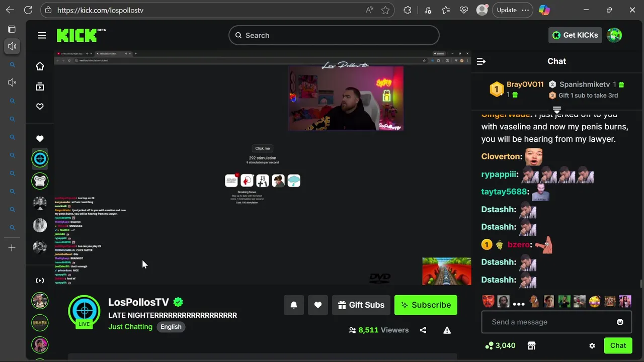Image resolution: width=644 pixels, height=362 pixels.
Task: Open the BEATS channel avatar in sidebar
Action: point(40,323)
